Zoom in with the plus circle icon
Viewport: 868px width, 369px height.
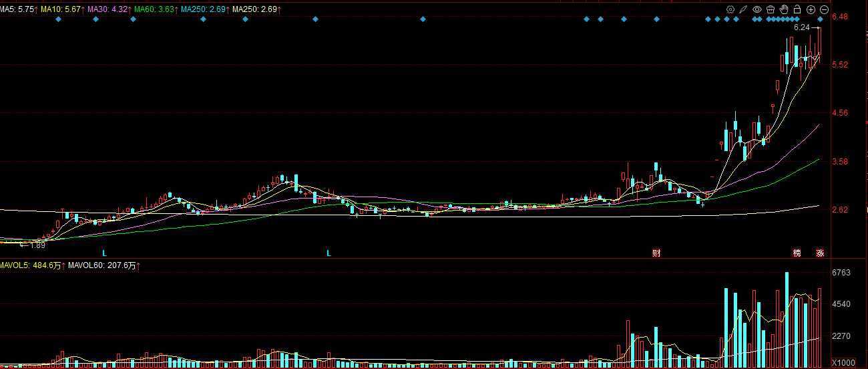pos(811,9)
